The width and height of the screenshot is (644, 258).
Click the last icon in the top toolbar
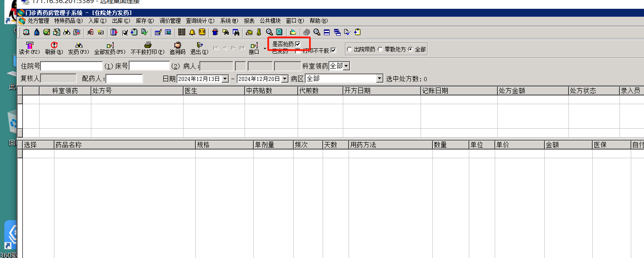click(x=357, y=32)
